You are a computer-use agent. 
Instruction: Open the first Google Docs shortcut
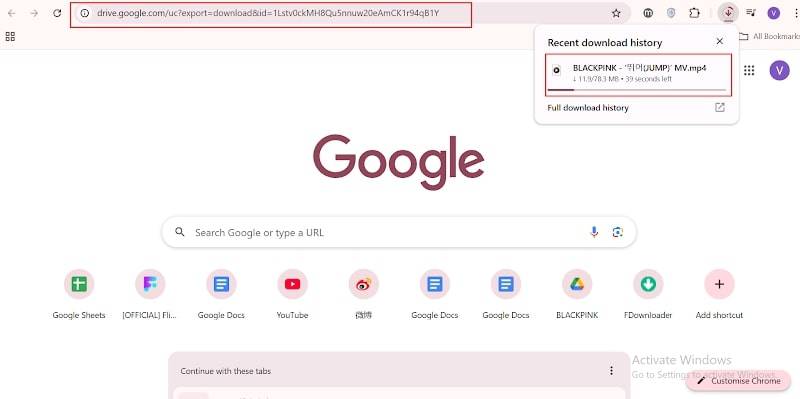(x=221, y=294)
